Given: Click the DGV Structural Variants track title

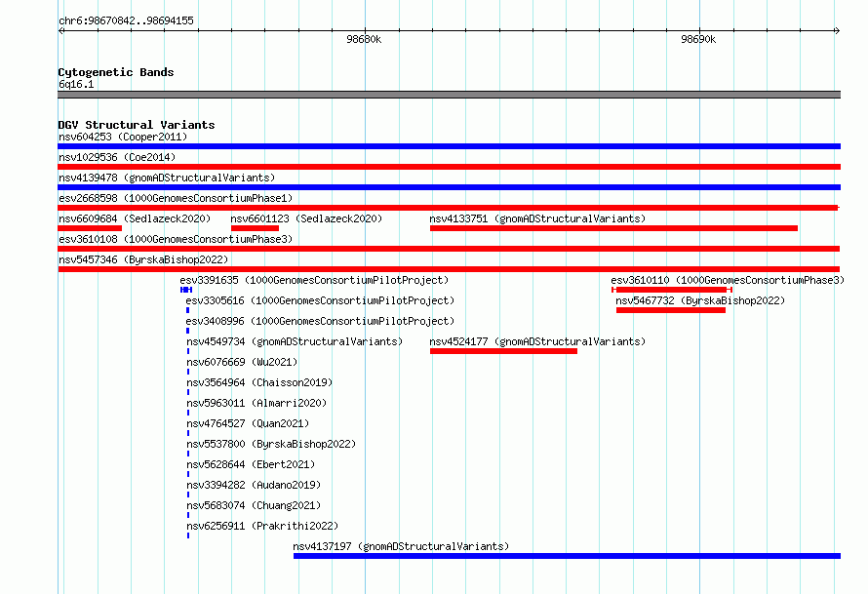Looking at the screenshot, I should click(137, 125).
